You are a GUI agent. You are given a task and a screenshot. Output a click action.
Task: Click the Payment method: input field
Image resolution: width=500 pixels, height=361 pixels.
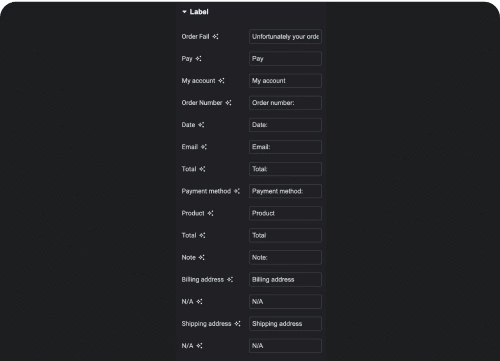[285, 191]
